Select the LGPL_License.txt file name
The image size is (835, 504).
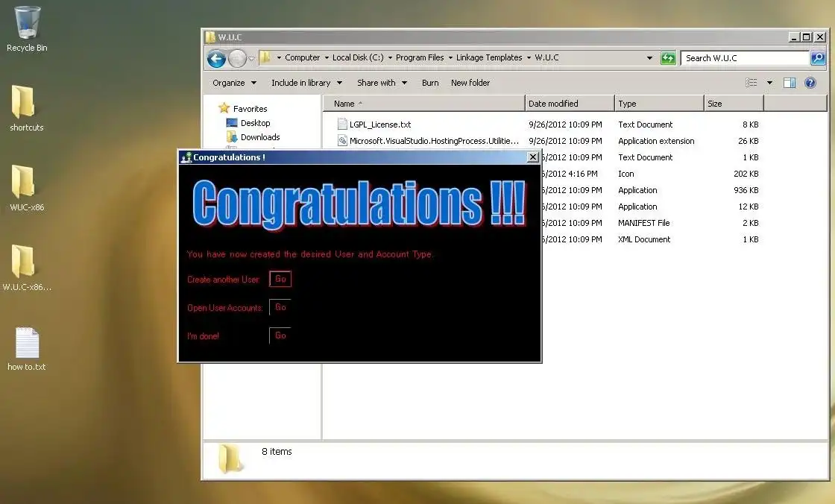tap(380, 125)
